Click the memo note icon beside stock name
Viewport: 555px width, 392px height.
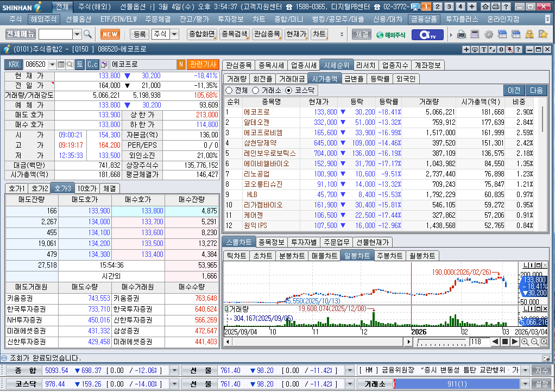point(104,65)
